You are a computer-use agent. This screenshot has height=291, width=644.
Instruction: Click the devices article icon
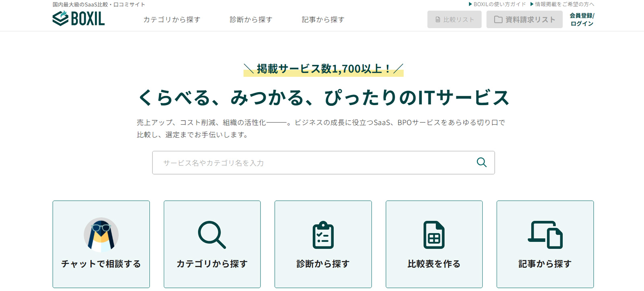point(545,235)
